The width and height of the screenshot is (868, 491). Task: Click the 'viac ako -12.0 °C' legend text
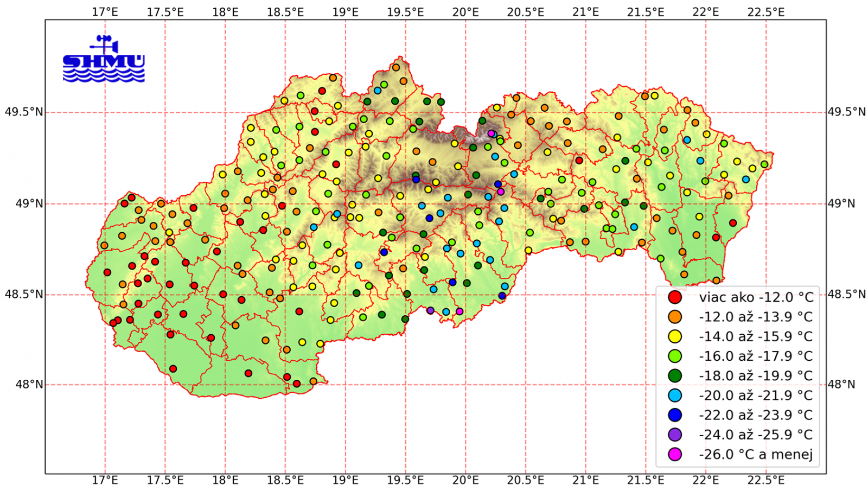pos(756,297)
